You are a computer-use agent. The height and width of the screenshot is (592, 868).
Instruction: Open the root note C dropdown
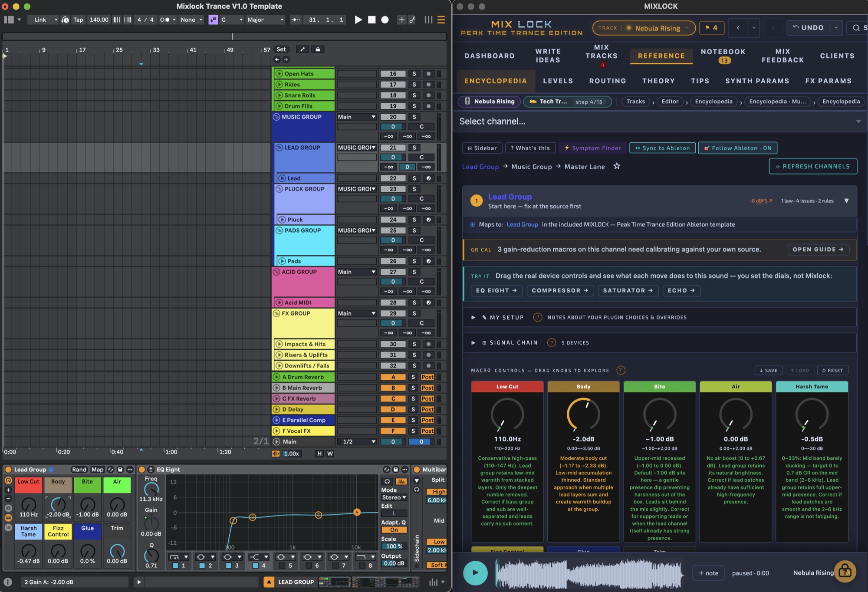point(232,20)
